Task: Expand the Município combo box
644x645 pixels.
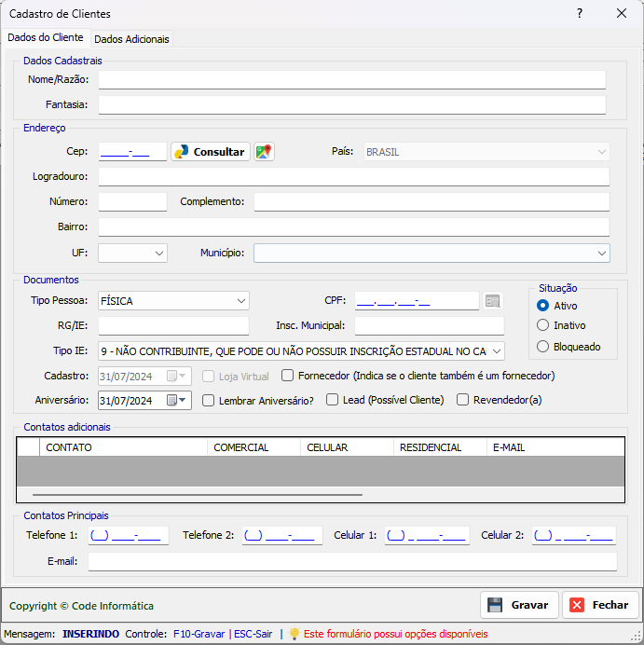Action: point(432,253)
